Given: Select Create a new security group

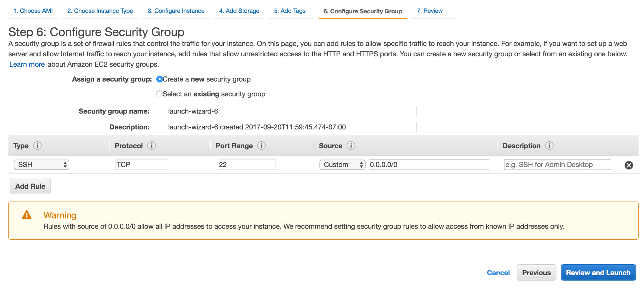Looking at the screenshot, I should [x=159, y=79].
